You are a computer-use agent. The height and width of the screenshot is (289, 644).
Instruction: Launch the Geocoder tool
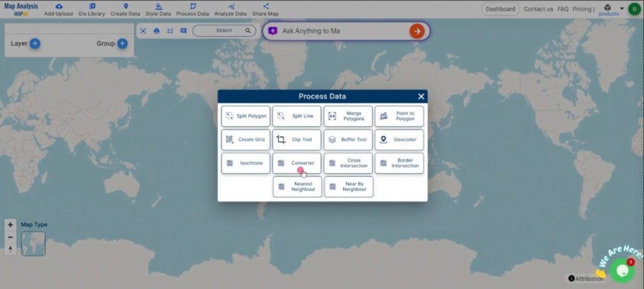pyautogui.click(x=399, y=140)
